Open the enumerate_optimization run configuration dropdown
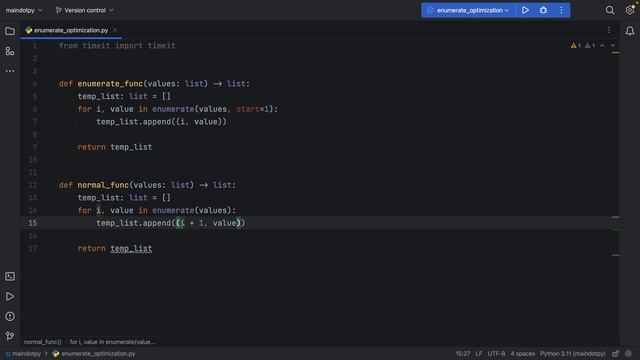The image size is (640, 360). tap(468, 10)
